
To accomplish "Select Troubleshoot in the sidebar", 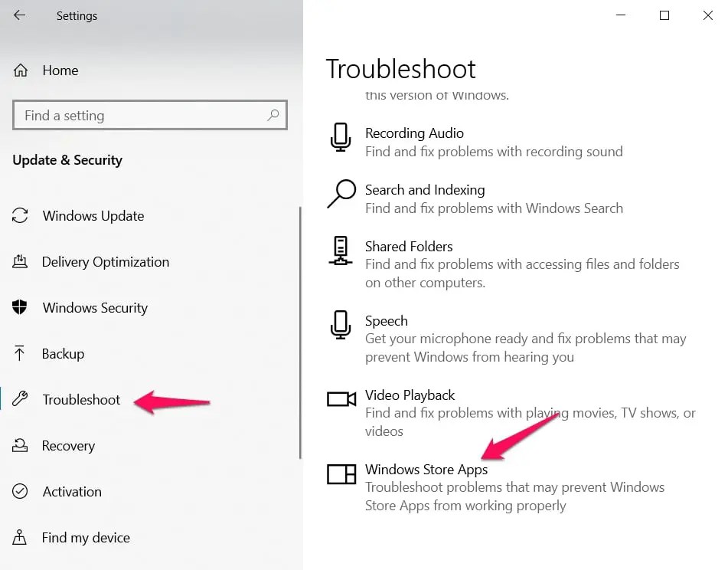I will (81, 399).
